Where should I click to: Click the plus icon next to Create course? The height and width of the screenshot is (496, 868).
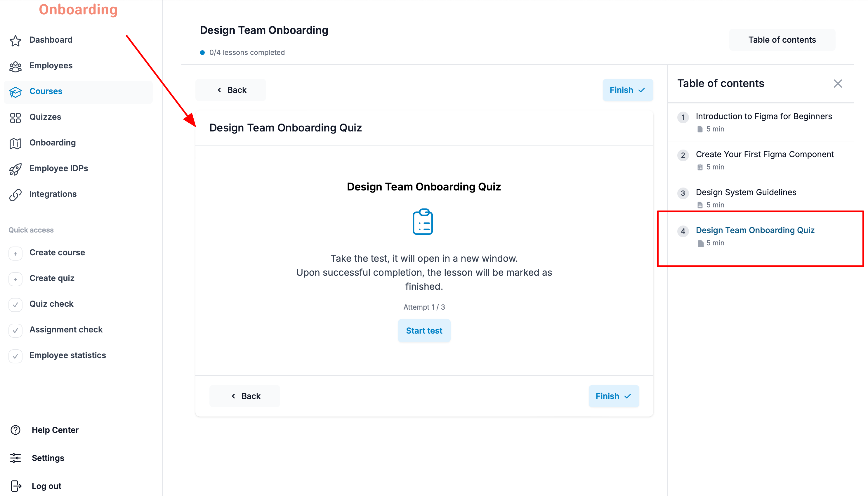pos(15,254)
